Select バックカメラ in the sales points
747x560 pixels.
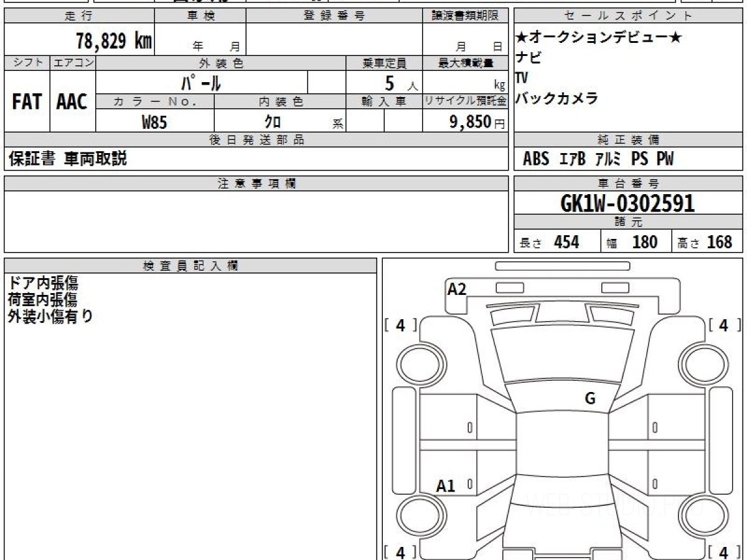[557, 98]
